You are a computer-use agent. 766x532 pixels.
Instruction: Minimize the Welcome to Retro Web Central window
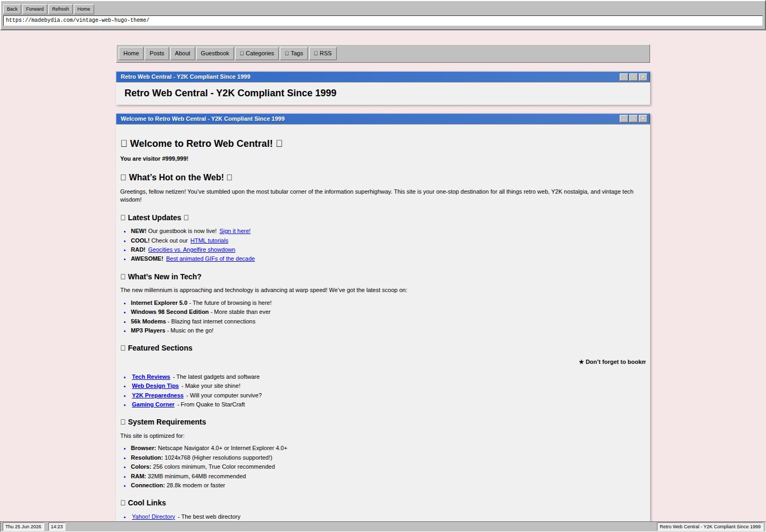[x=624, y=119]
